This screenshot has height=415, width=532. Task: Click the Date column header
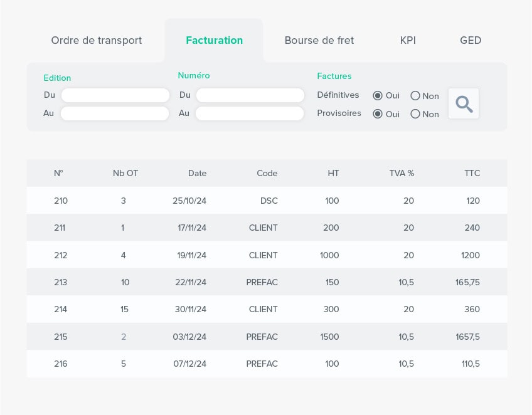(197, 173)
